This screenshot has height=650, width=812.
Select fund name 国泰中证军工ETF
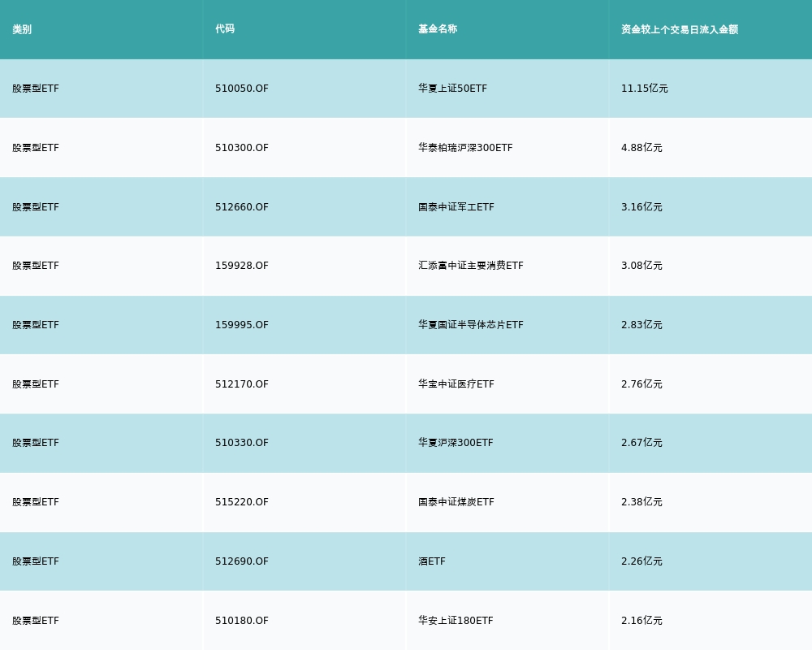click(x=456, y=207)
